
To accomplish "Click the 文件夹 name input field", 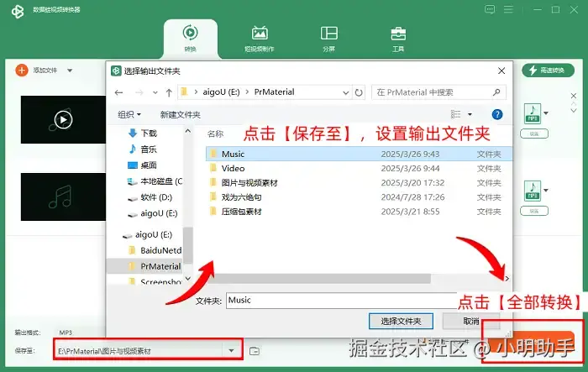I will [341, 301].
